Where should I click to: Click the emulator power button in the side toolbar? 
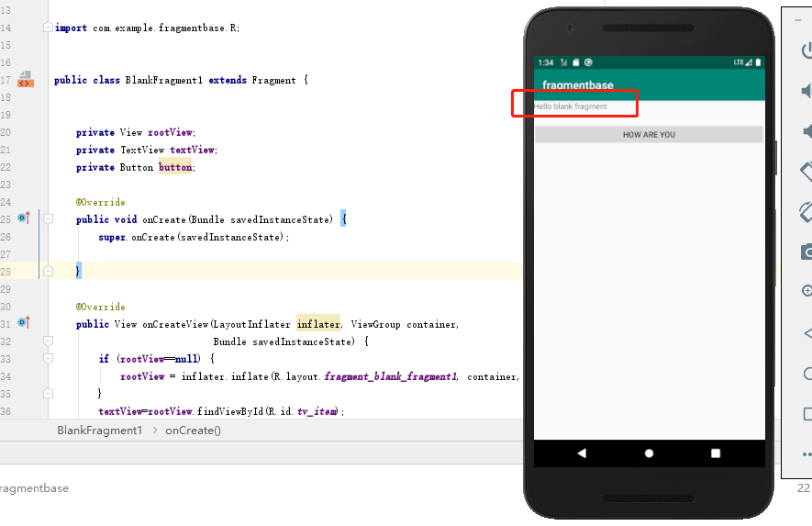point(806,50)
